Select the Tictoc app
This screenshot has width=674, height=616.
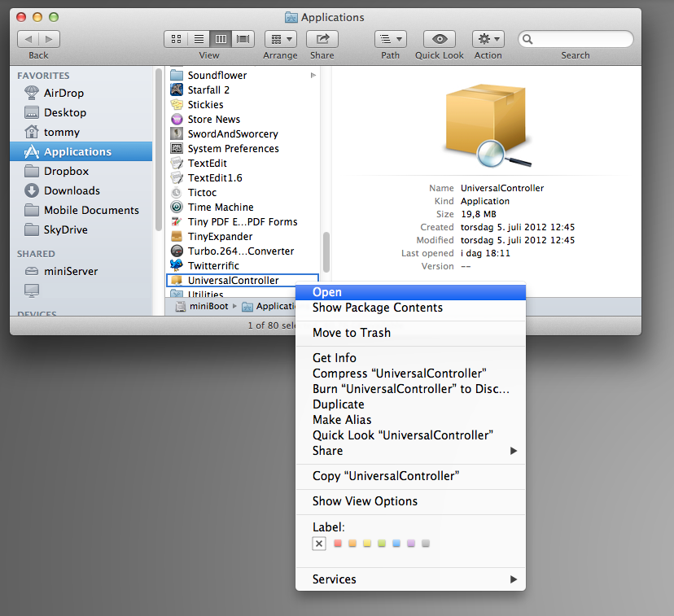pos(243,192)
